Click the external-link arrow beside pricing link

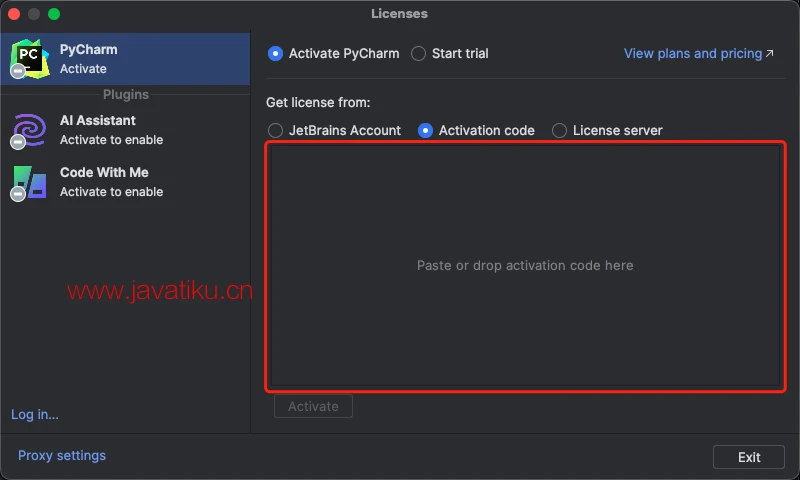770,54
